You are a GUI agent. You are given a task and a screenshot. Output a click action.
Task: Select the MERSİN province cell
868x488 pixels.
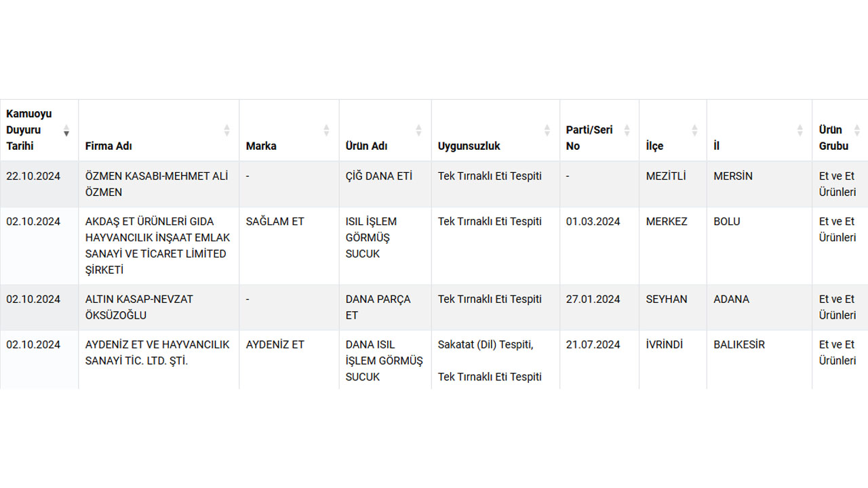point(732,176)
